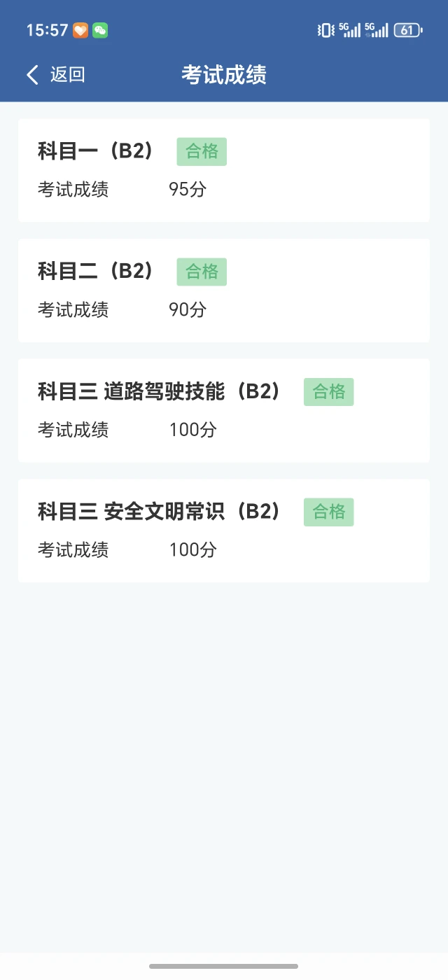
Task: Open the 科目一（B2）result card
Action: click(224, 170)
